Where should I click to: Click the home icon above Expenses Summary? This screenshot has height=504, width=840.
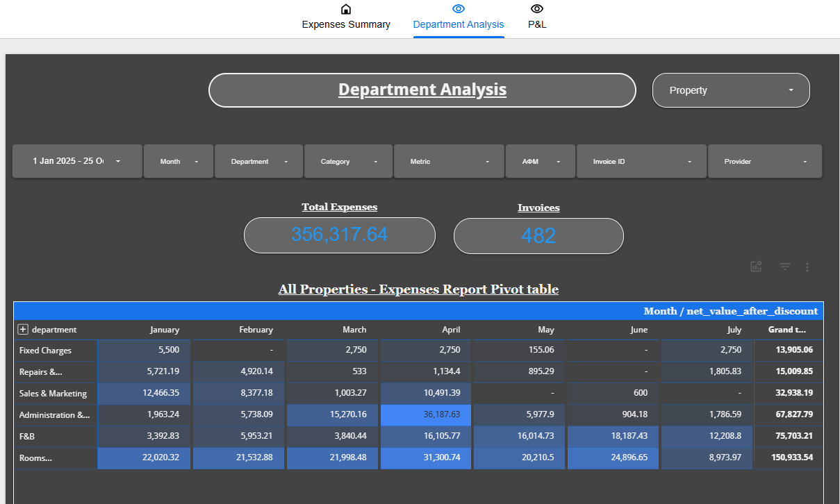345,9
